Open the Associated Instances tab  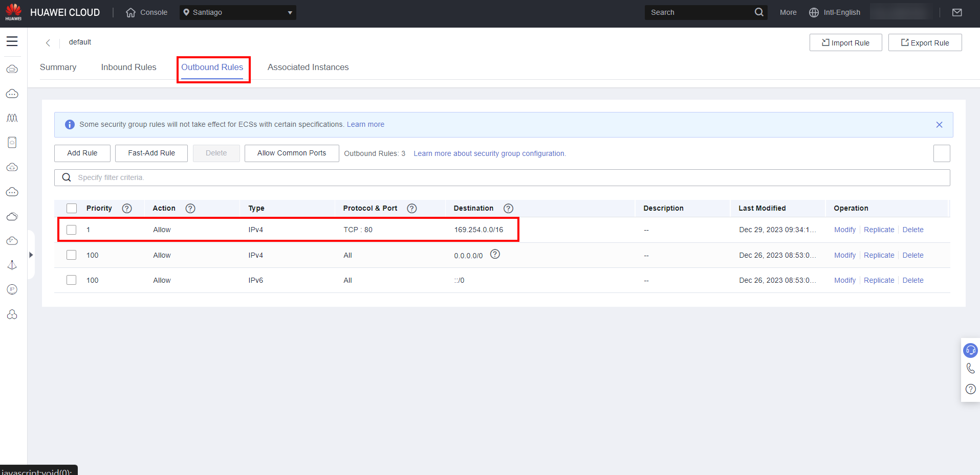click(x=308, y=67)
